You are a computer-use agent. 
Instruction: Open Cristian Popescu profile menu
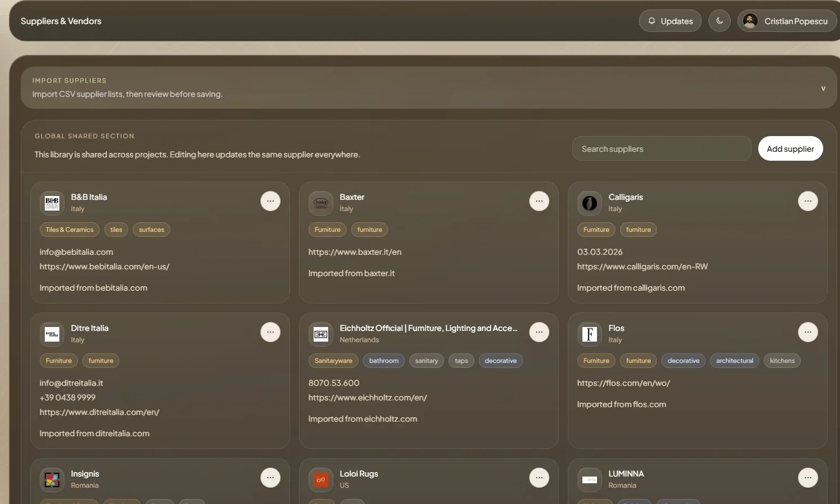(787, 21)
